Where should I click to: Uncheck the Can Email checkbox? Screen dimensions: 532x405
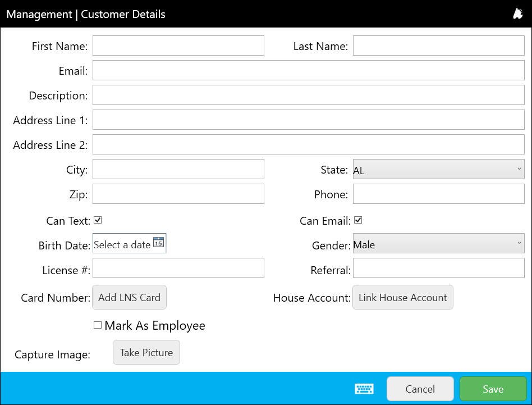[x=358, y=220]
